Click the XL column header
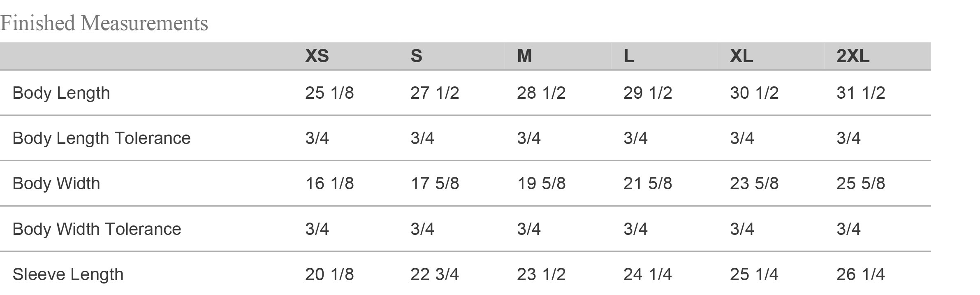980x295 pixels. [741, 56]
